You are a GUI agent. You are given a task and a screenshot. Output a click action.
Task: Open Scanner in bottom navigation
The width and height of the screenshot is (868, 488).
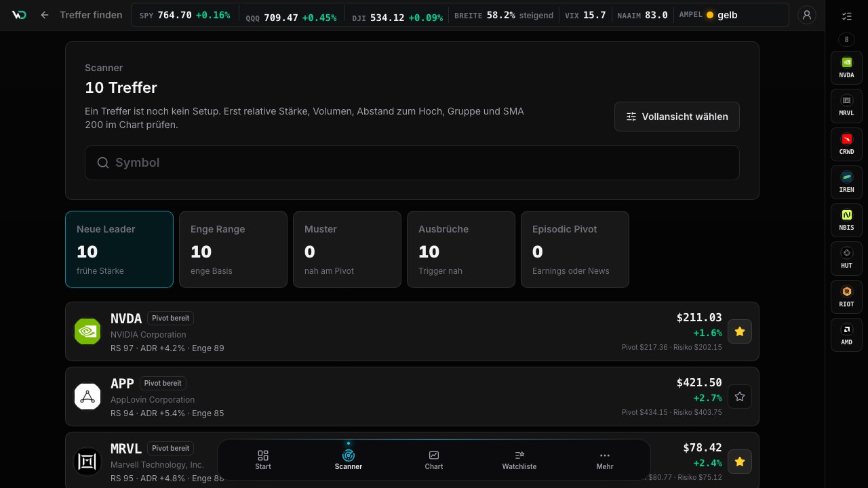pyautogui.click(x=349, y=460)
